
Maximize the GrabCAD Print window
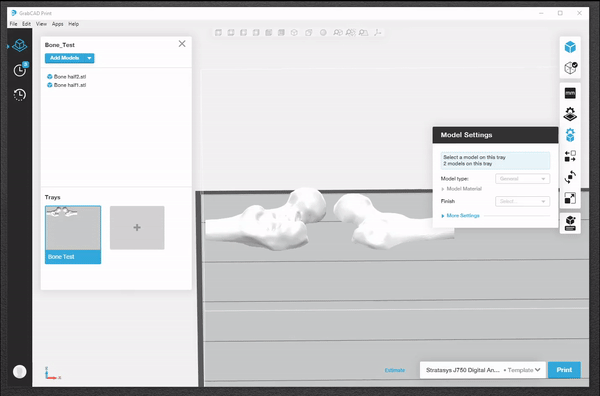[560, 13]
